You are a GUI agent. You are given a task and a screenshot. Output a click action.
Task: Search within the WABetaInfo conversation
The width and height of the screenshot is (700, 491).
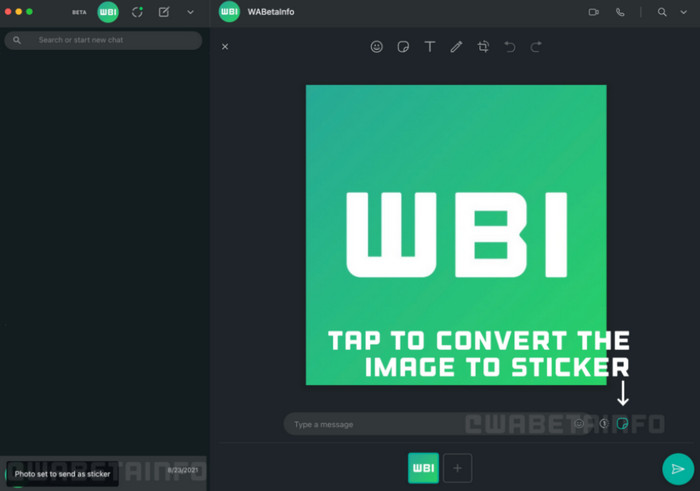(662, 12)
